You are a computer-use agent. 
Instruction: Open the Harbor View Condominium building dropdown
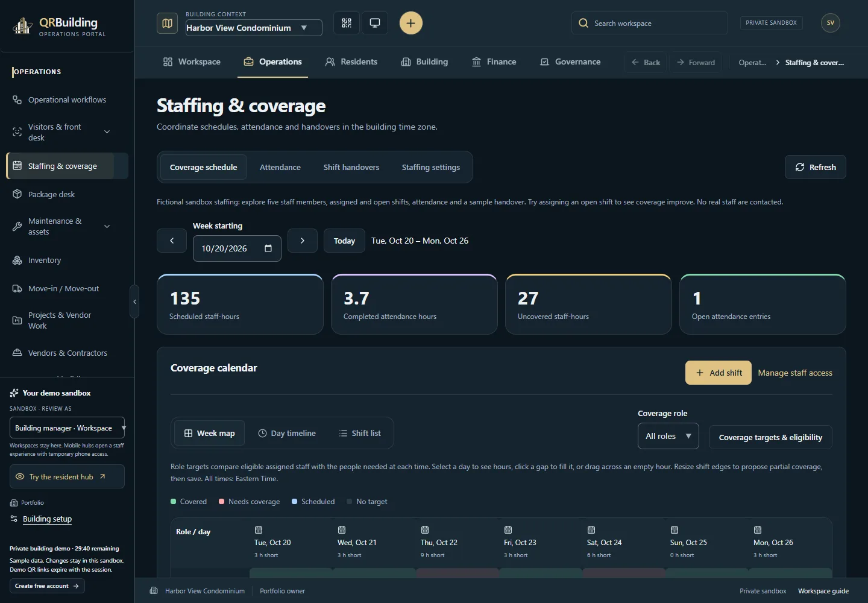pyautogui.click(x=254, y=28)
